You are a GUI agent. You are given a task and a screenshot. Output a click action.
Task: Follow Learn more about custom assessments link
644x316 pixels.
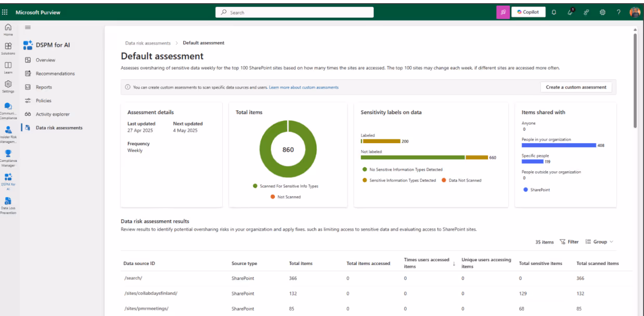click(x=304, y=87)
